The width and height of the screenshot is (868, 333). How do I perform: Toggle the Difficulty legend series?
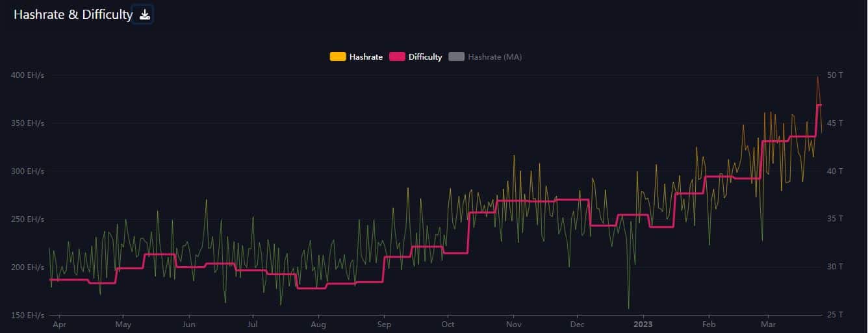tap(416, 57)
